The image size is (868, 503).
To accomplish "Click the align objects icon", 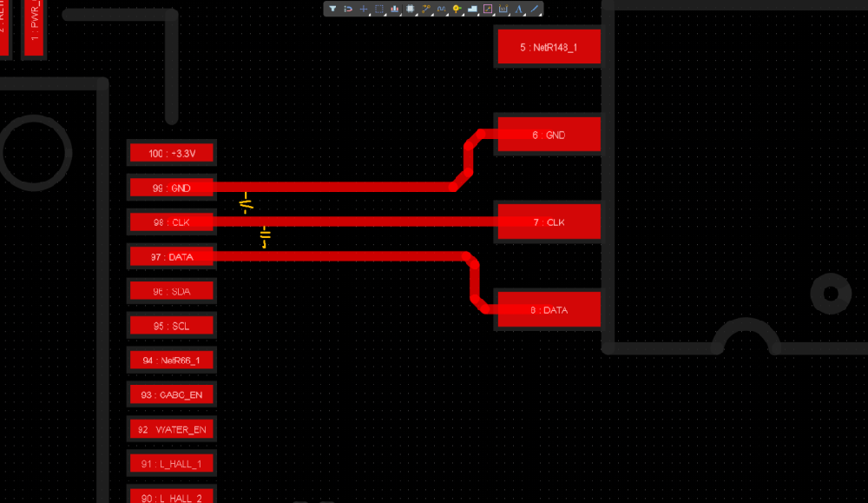I will click(x=395, y=9).
